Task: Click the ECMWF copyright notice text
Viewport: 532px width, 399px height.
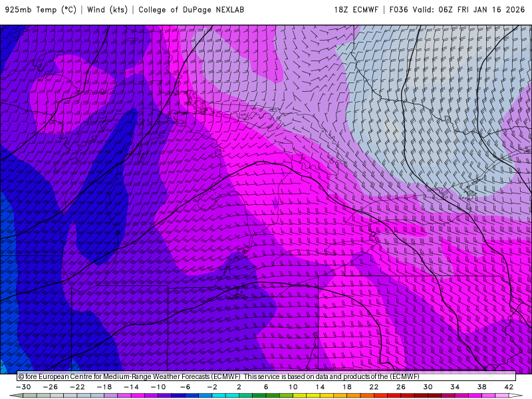Action: [x=219, y=376]
